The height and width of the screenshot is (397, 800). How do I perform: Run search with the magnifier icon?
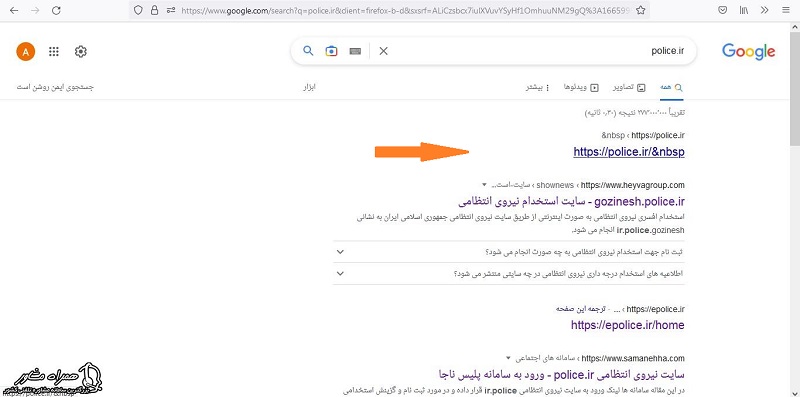coord(308,51)
